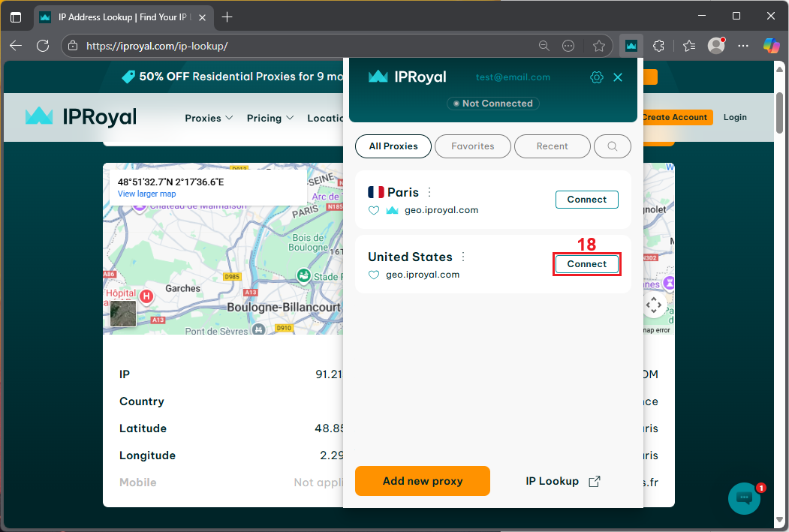Image resolution: width=789 pixels, height=532 pixels.
Task: Expand the Pricing navigation dropdown
Action: (270, 118)
